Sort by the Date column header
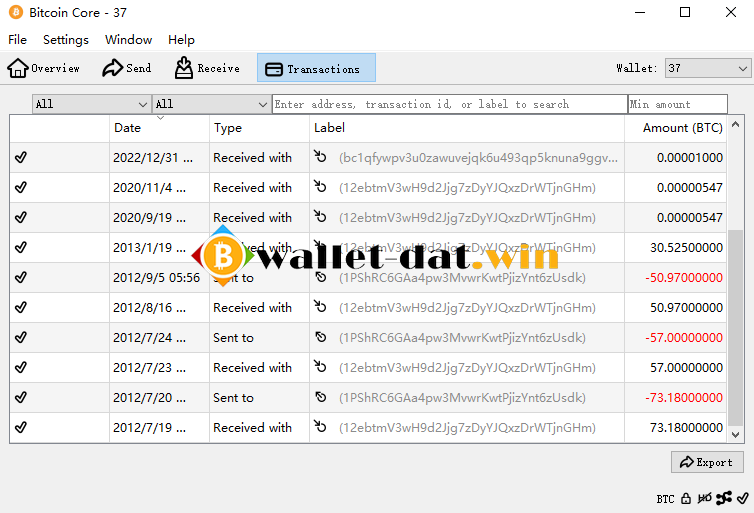The width and height of the screenshot is (754, 513). (x=159, y=128)
